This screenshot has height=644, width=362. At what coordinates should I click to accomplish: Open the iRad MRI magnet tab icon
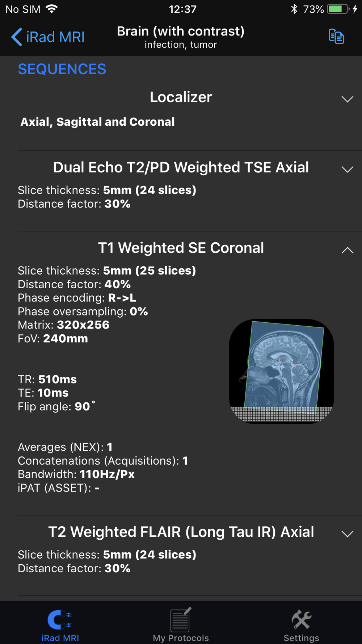coord(60,620)
